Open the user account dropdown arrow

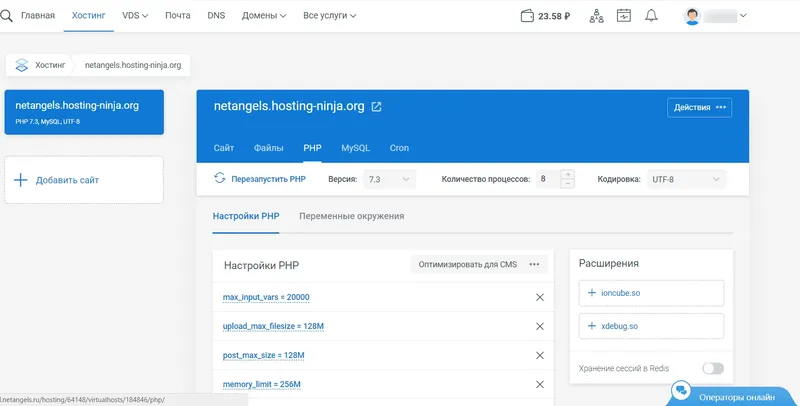(743, 16)
